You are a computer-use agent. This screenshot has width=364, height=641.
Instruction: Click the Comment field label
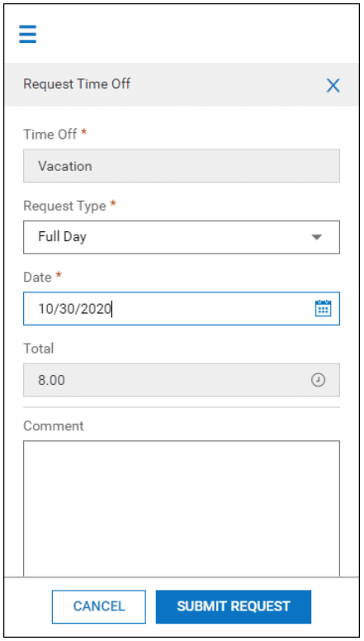click(54, 426)
